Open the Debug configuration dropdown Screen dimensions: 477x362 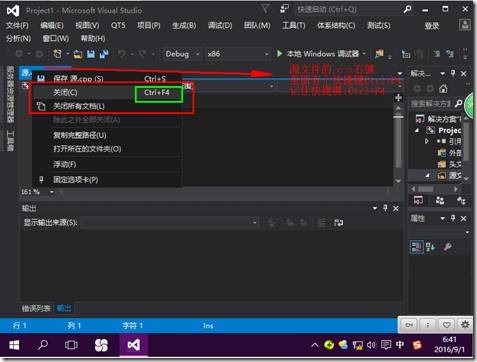point(198,54)
